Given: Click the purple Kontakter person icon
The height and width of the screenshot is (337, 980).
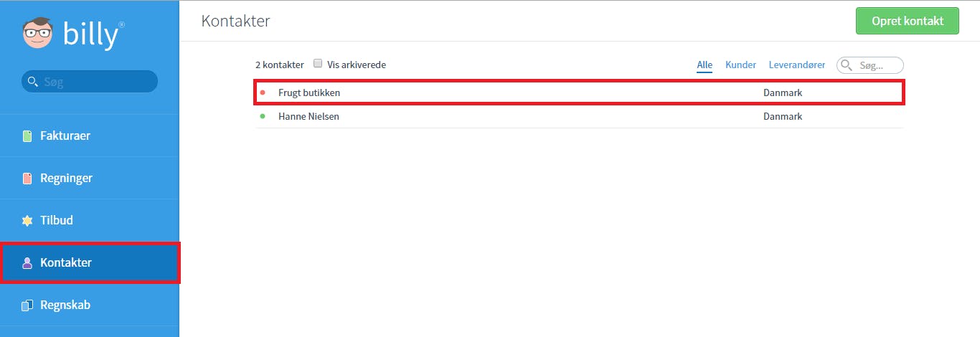Looking at the screenshot, I should pyautogui.click(x=27, y=263).
